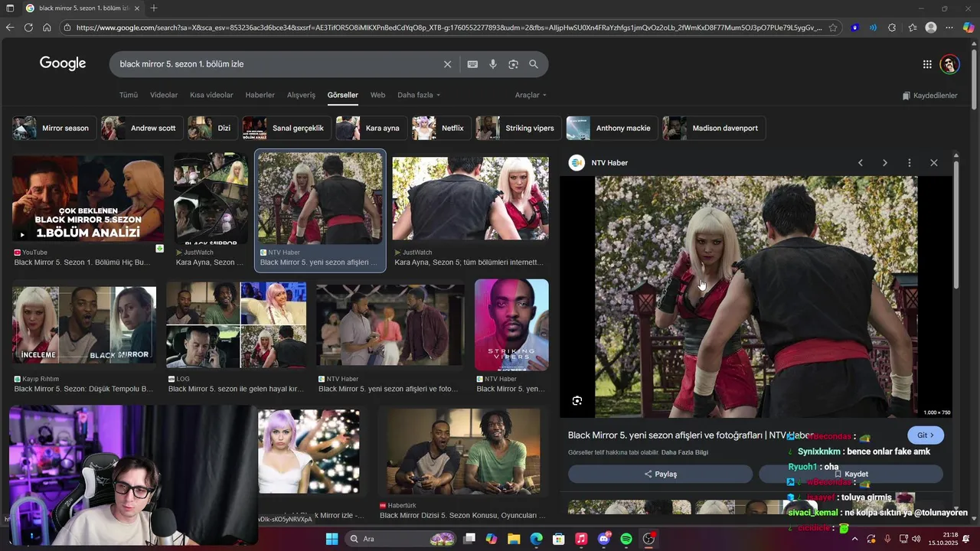Click the browser address bar URL
Image resolution: width=980 pixels, height=551 pixels.
point(448,28)
